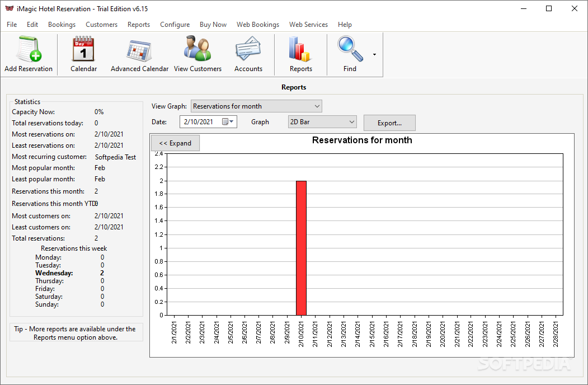The height and width of the screenshot is (385, 588).
Task: Click the 'Sunday:' weekday label
Action: 47,304
